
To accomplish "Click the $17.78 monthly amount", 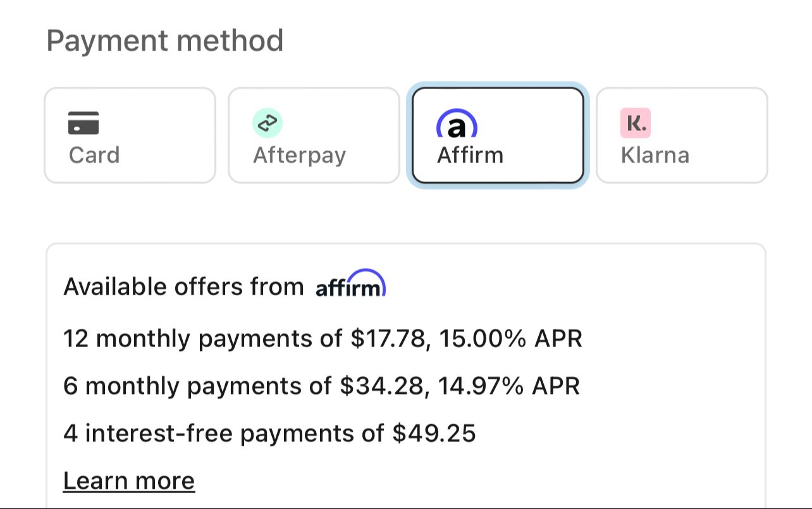I will pos(388,339).
